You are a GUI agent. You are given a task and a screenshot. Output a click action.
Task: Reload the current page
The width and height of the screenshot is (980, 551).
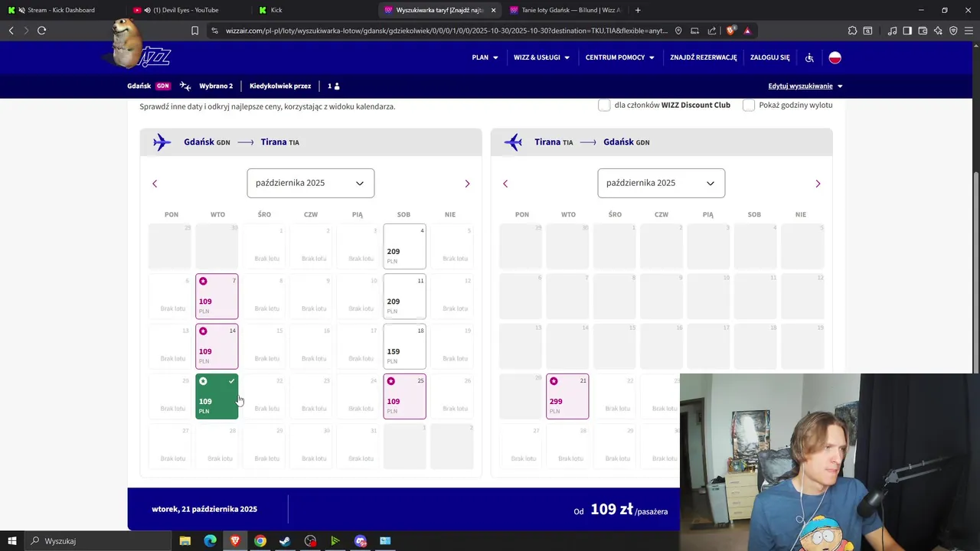[41, 31]
